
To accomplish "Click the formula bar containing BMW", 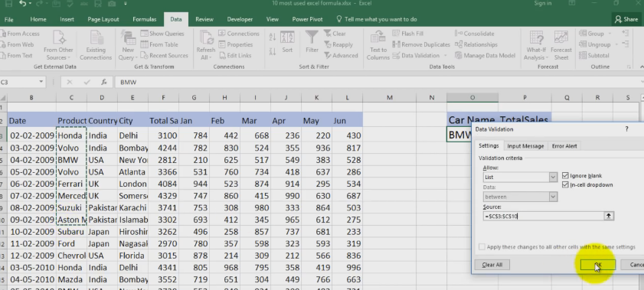I will (x=378, y=82).
